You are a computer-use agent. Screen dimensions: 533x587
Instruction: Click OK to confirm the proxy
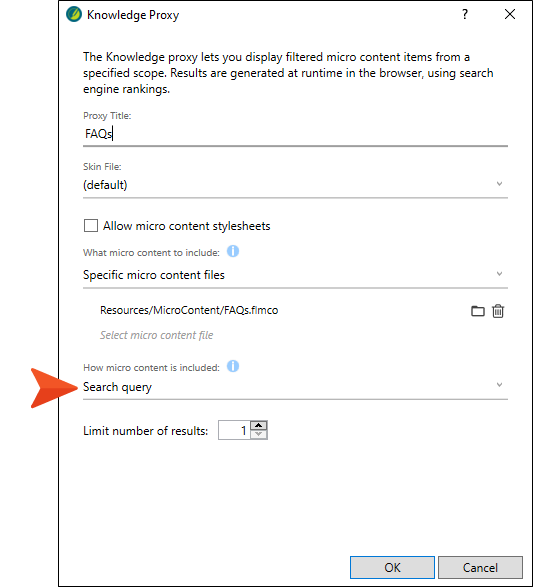tap(392, 568)
